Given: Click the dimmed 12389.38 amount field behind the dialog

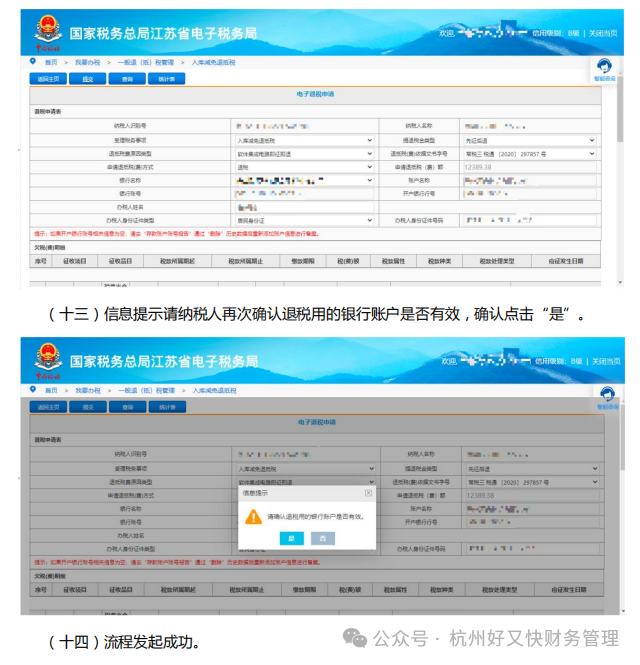Looking at the screenshot, I should pyautogui.click(x=532, y=495).
